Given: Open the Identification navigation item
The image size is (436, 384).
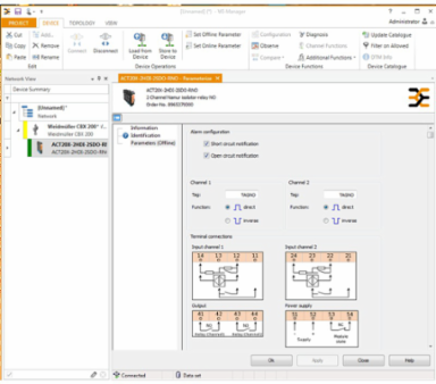Looking at the screenshot, I should click(x=145, y=135).
